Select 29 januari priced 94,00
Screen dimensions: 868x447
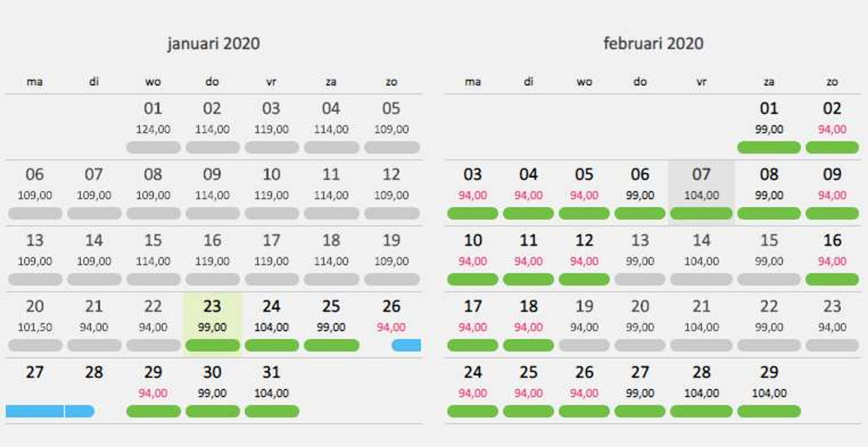153,388
